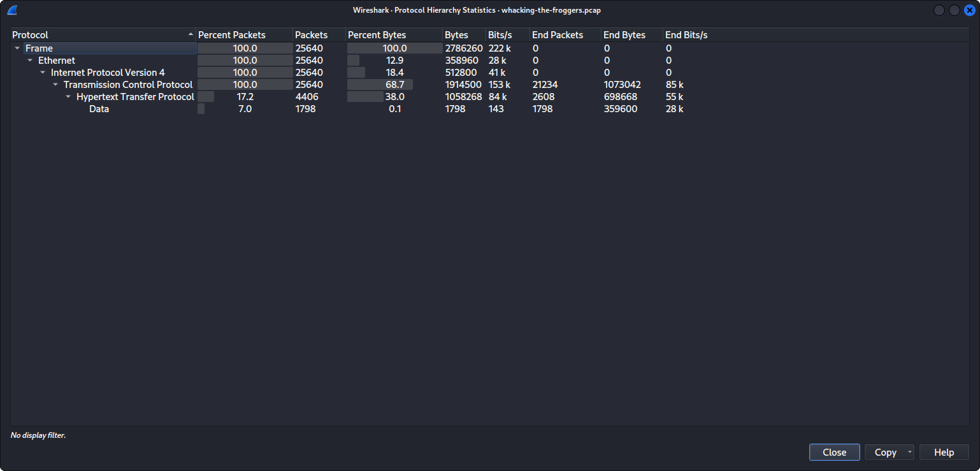Click TCP's 68.7 percent bytes bar

(394, 85)
